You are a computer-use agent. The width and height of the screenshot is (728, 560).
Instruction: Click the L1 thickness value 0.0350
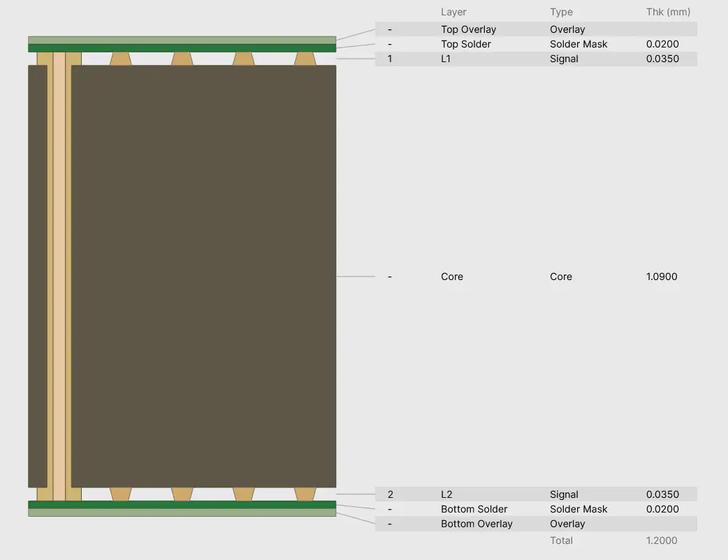click(662, 59)
